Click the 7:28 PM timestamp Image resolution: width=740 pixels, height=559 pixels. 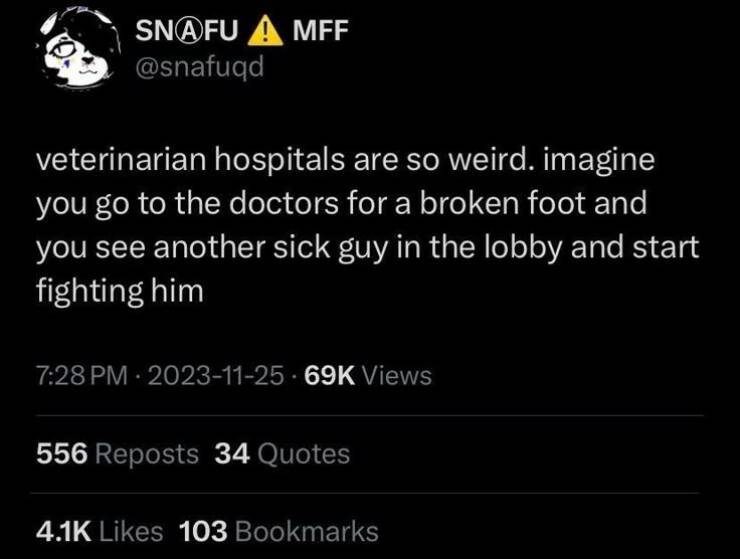click(80, 376)
